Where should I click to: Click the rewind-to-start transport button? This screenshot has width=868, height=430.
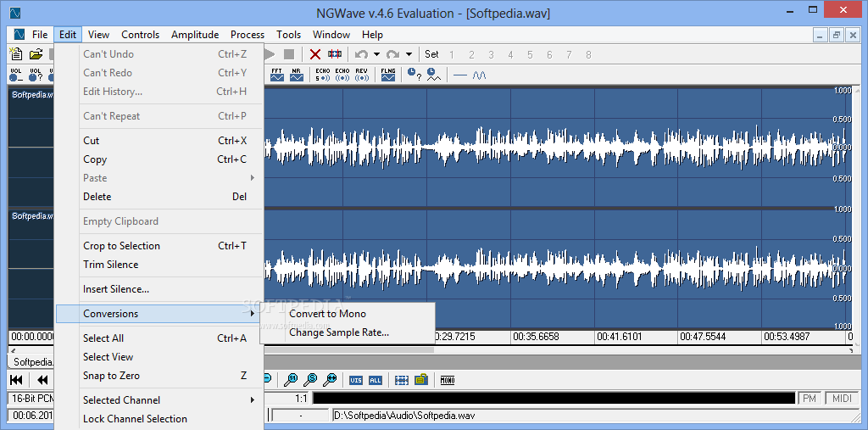[x=17, y=380]
